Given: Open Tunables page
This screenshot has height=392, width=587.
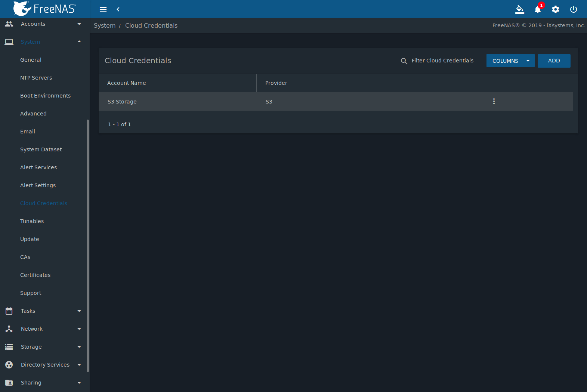Looking at the screenshot, I should [32, 221].
